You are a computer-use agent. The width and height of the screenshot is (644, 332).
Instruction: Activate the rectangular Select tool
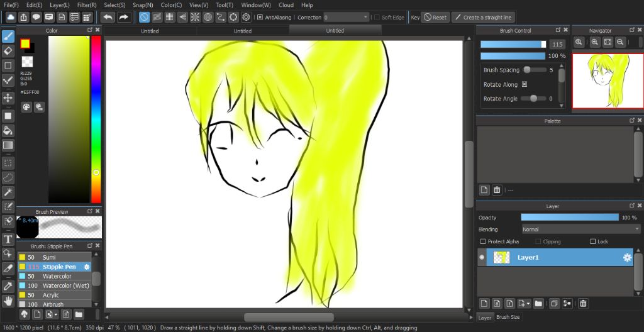click(8, 163)
